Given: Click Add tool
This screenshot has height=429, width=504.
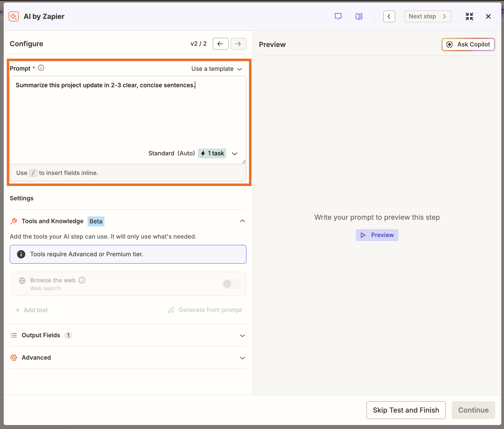Looking at the screenshot, I should pyautogui.click(x=31, y=310).
